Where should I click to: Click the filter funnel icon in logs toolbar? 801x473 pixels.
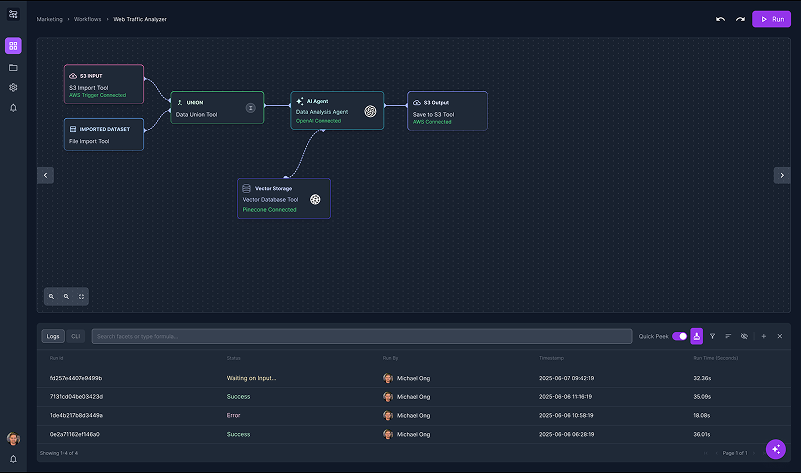pyautogui.click(x=713, y=336)
